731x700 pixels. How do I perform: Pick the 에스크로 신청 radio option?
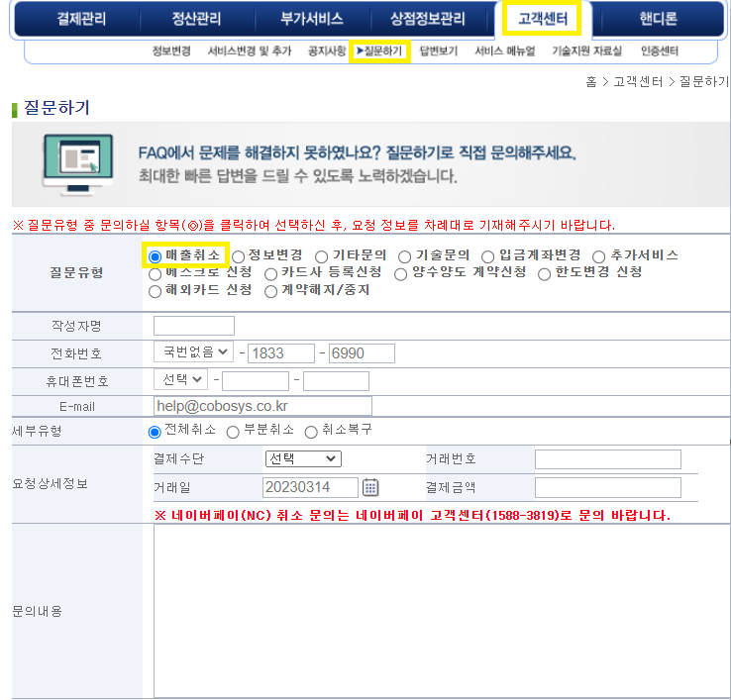(155, 274)
